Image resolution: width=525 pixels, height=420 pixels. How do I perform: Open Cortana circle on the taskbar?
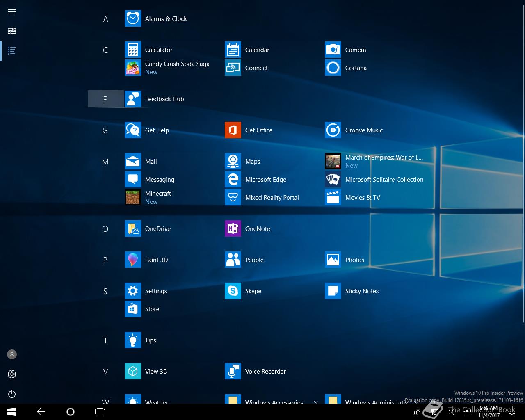point(71,412)
